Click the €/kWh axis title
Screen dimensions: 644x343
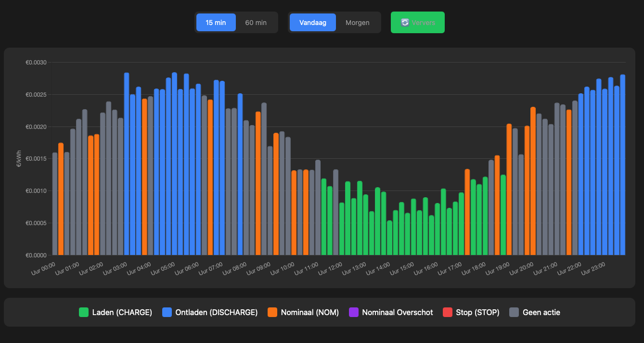(19, 159)
